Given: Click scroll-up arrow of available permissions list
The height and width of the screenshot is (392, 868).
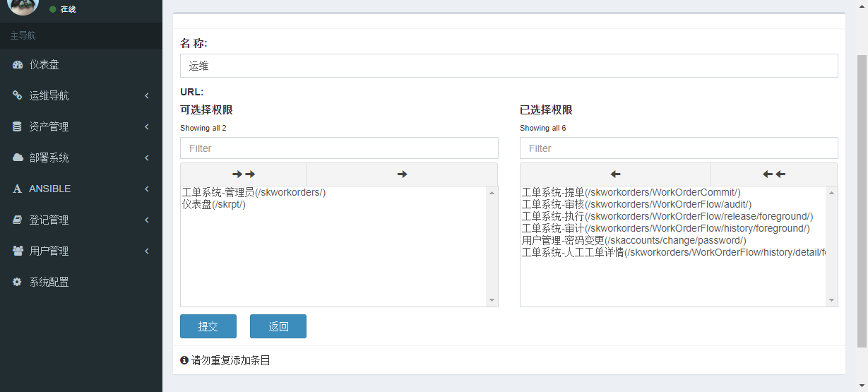Looking at the screenshot, I should click(x=492, y=193).
